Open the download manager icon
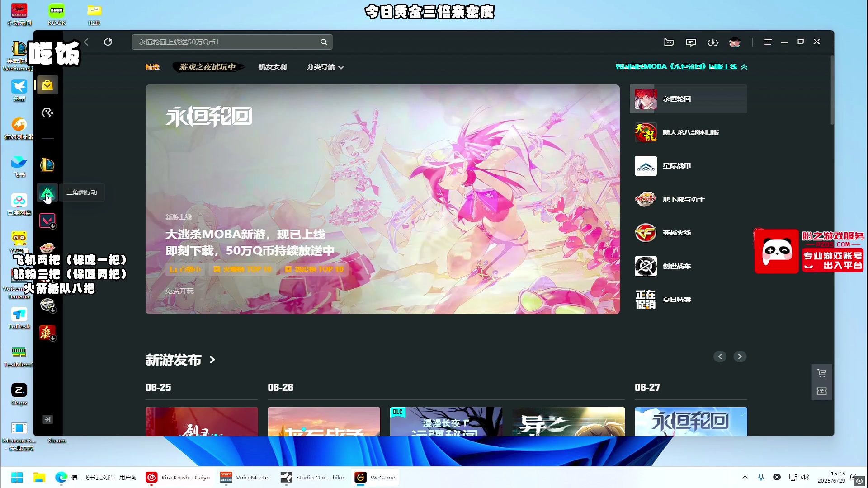This screenshot has height=488, width=868. [713, 42]
